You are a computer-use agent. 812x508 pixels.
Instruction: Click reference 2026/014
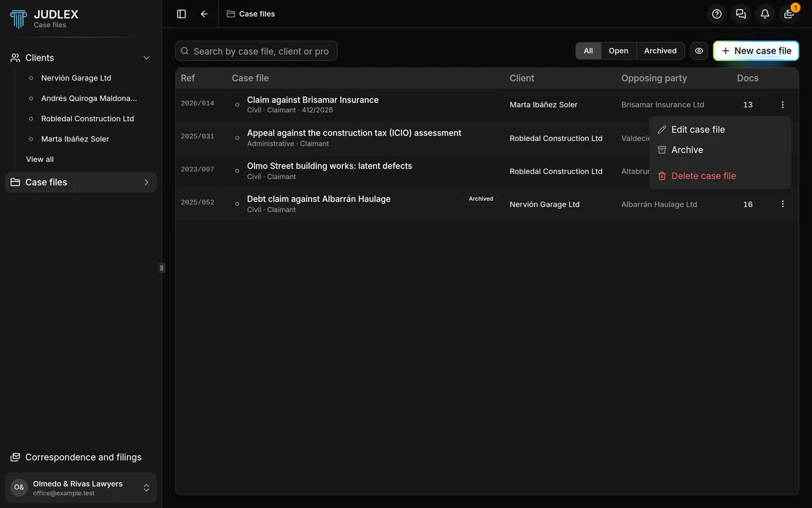click(x=198, y=104)
